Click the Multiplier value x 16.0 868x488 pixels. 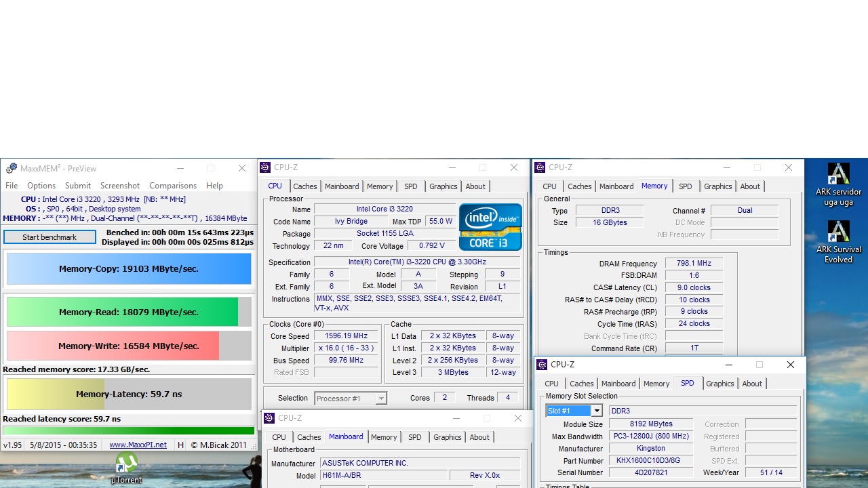(347, 348)
